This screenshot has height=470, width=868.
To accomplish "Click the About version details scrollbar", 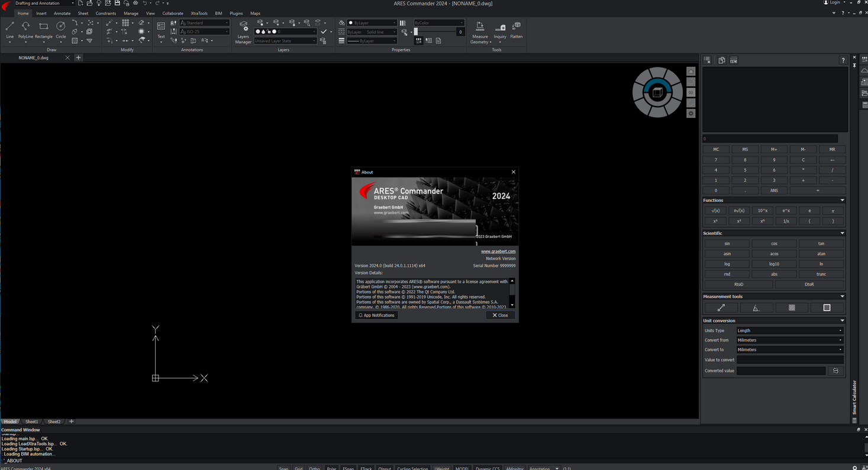I will (x=512, y=293).
